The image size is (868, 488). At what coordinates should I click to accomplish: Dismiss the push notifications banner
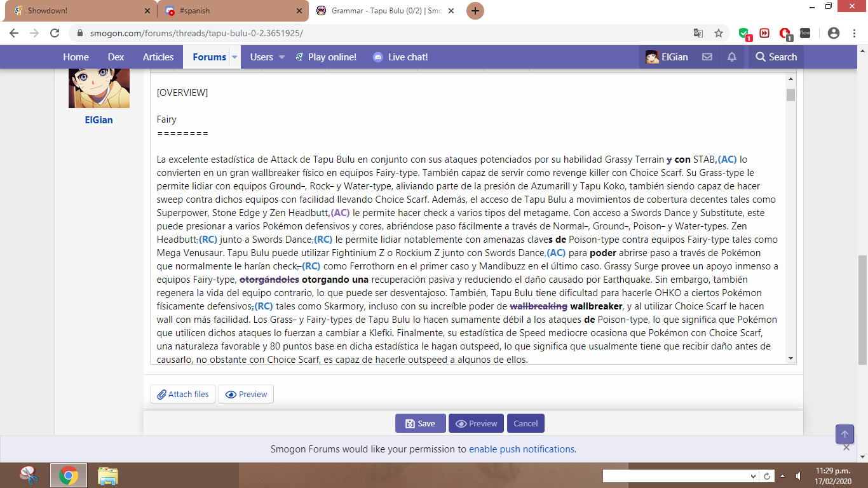[846, 448]
